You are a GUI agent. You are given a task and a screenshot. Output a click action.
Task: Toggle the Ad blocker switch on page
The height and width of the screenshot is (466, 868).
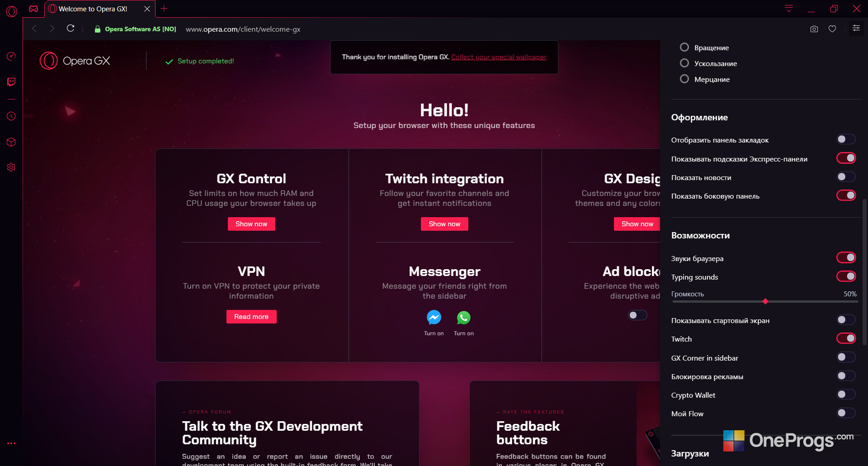(637, 315)
